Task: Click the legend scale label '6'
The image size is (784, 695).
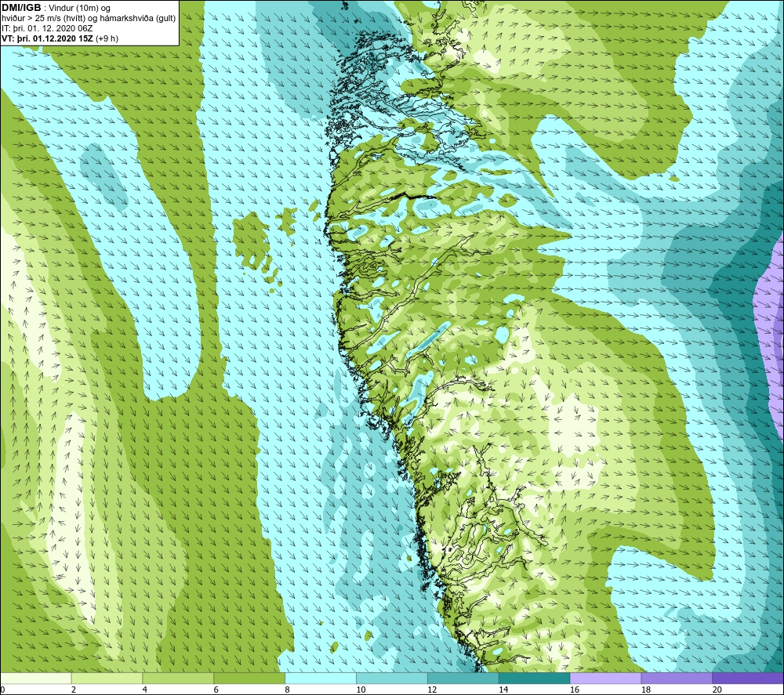Action: [x=216, y=690]
